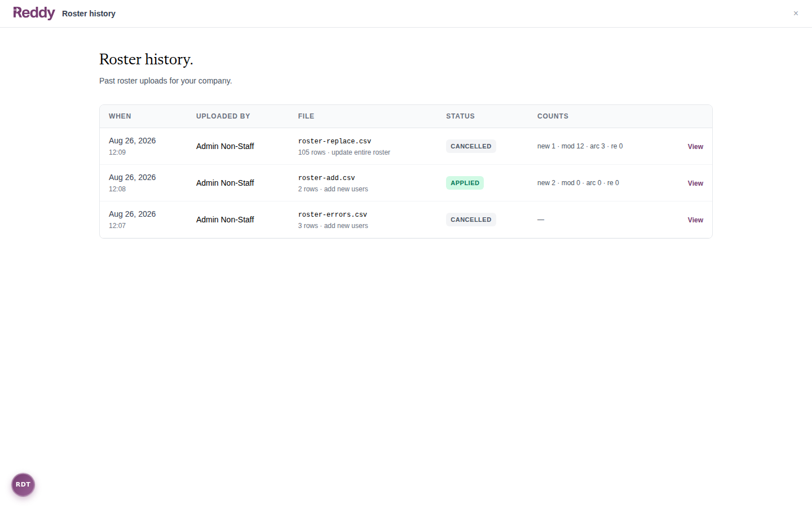Viewport: 812px width, 508px height.
Task: Select the roster-replace.csv file name
Action: pos(334,141)
